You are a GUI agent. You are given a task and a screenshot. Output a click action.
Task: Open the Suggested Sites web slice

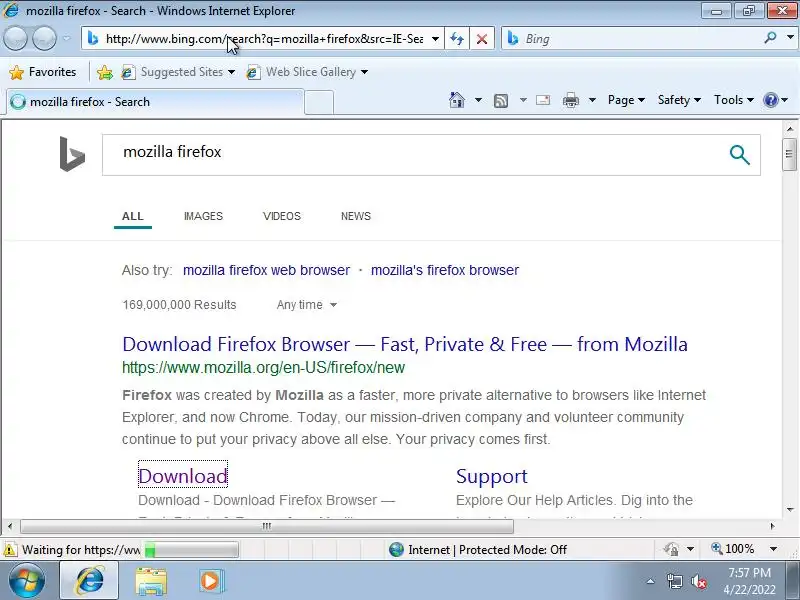(178, 72)
